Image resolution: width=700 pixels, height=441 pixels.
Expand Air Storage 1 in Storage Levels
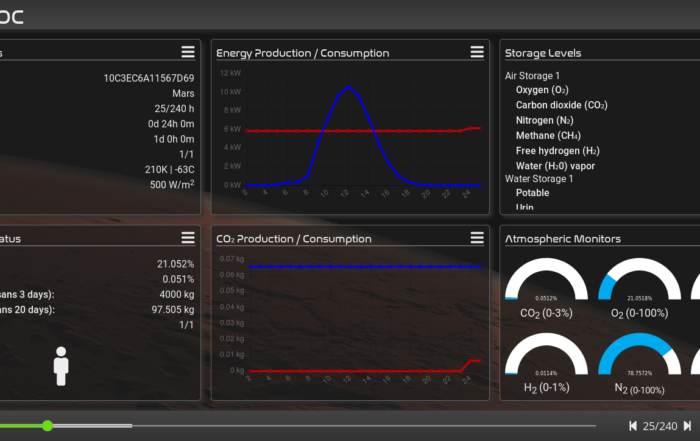(532, 75)
